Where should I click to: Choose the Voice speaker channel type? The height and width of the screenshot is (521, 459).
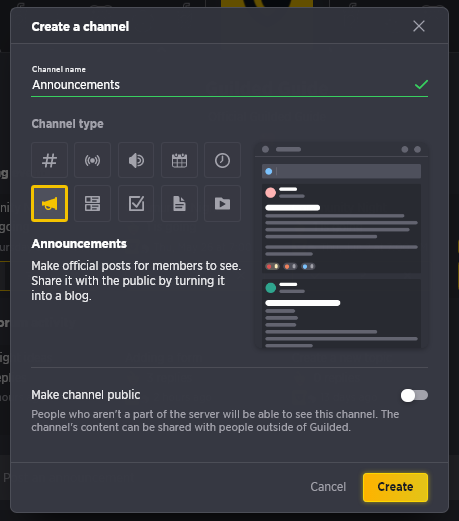tap(136, 160)
